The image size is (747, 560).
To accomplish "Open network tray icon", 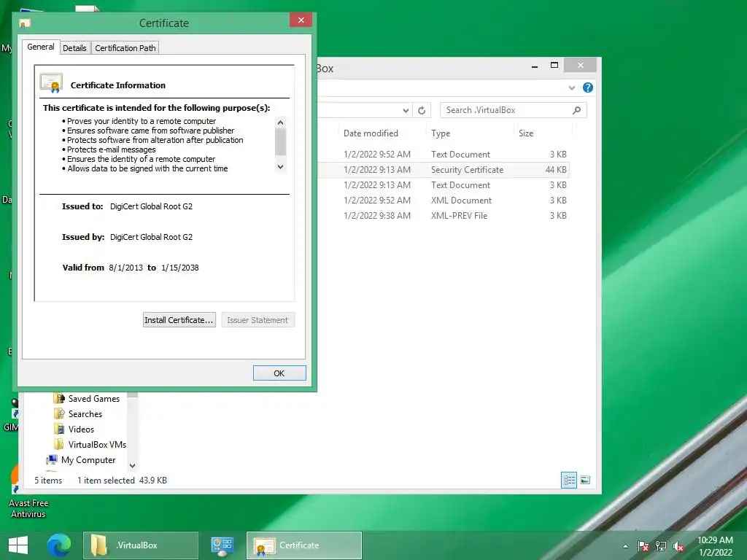I will [661, 546].
